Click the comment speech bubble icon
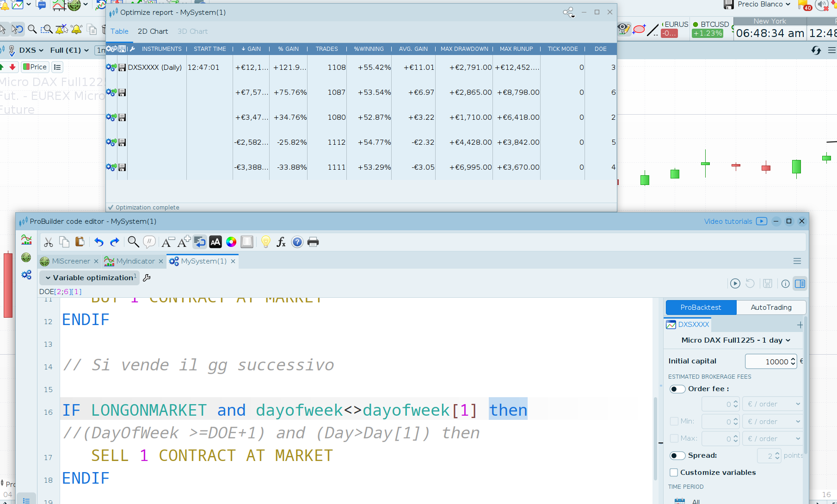837x504 pixels. coord(149,242)
